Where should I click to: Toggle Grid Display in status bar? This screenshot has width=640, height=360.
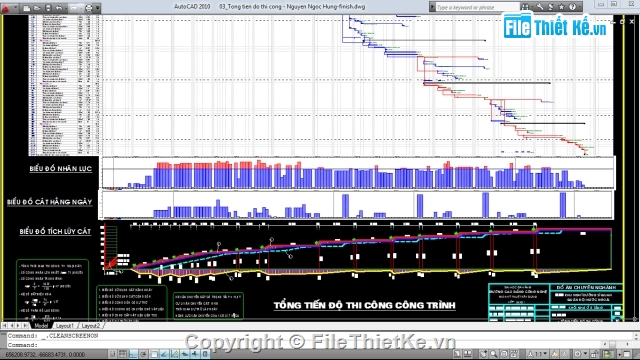pos(122,354)
